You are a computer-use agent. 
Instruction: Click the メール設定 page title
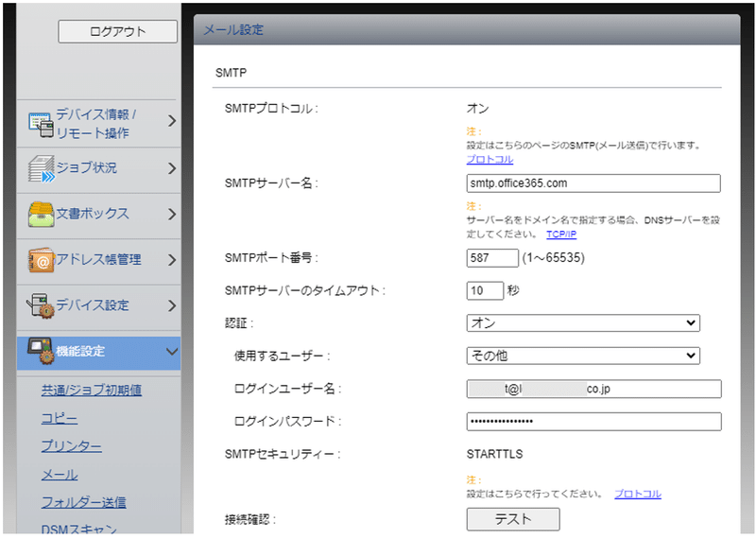pos(233,30)
